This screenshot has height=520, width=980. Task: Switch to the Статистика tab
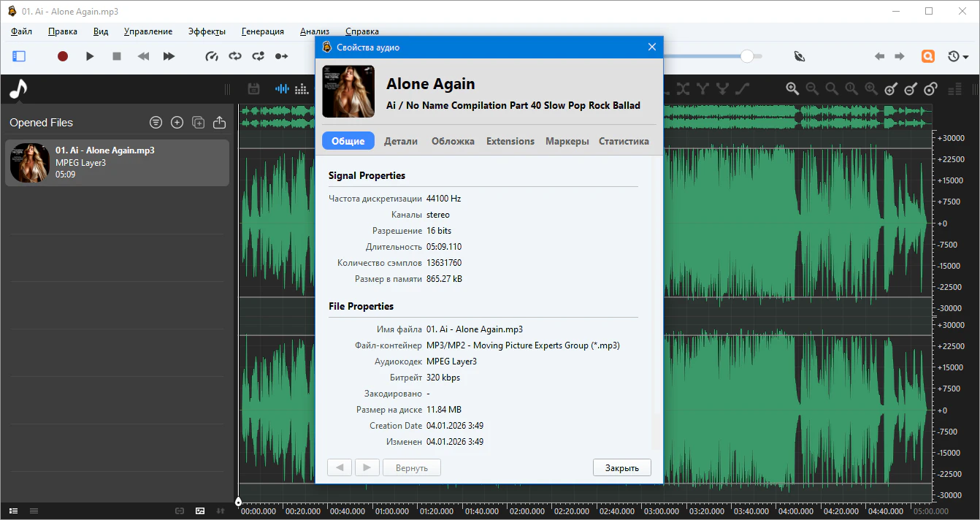pyautogui.click(x=624, y=141)
